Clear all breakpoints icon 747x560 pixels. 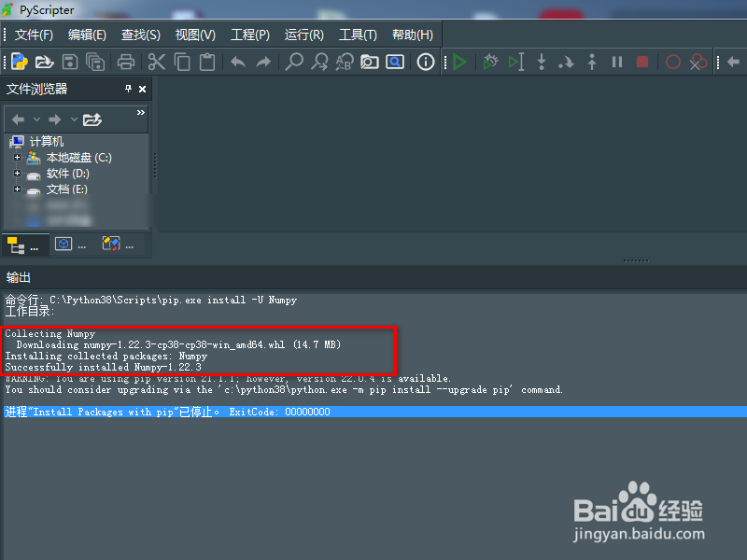(698, 62)
